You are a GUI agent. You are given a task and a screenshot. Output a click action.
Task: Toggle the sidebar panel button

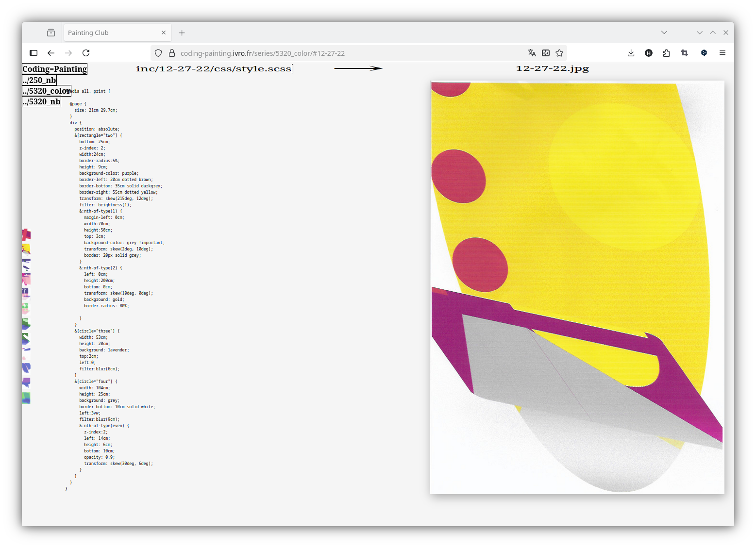click(x=34, y=53)
